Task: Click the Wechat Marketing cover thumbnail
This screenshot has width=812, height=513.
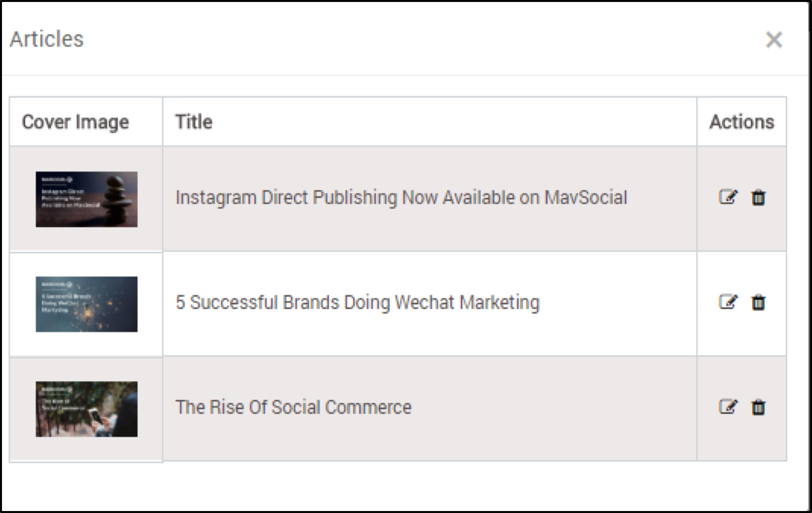Action: (x=86, y=304)
